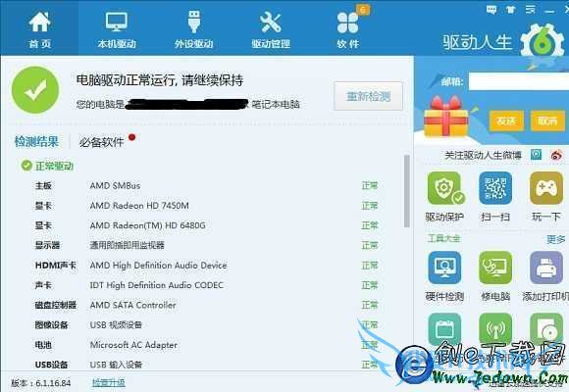The height and width of the screenshot is (392, 569).
Task: Select the 检测结果 tab
Action: [36, 141]
